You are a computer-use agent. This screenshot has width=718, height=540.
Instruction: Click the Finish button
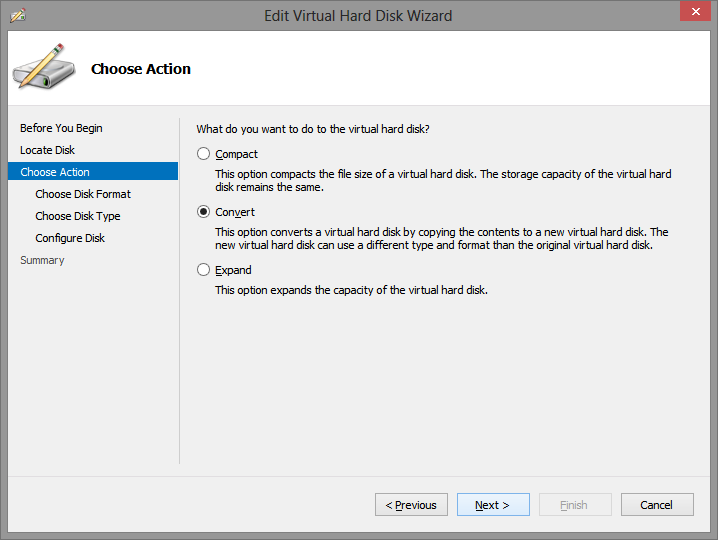pos(574,505)
